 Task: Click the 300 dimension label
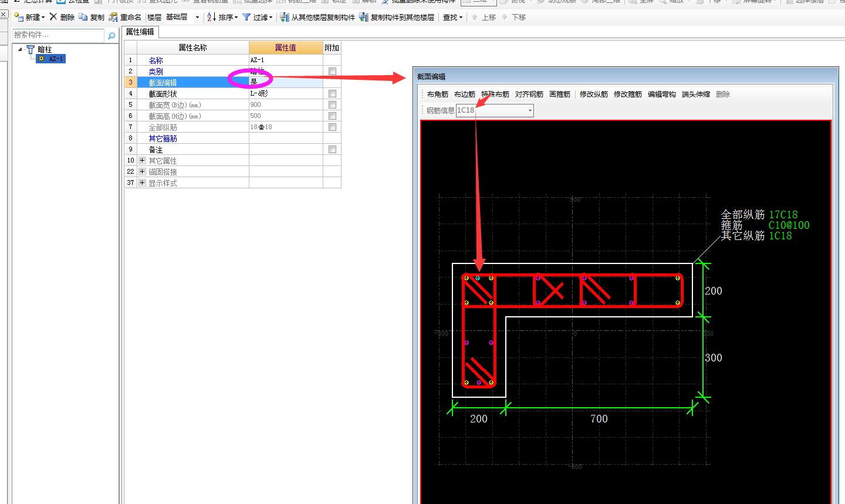[x=714, y=357]
